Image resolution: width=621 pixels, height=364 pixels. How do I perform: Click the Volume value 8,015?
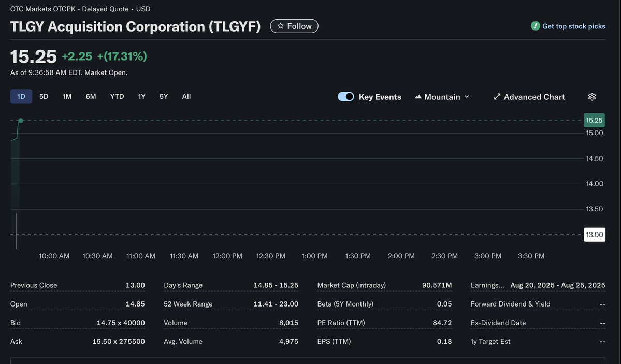pyautogui.click(x=288, y=323)
